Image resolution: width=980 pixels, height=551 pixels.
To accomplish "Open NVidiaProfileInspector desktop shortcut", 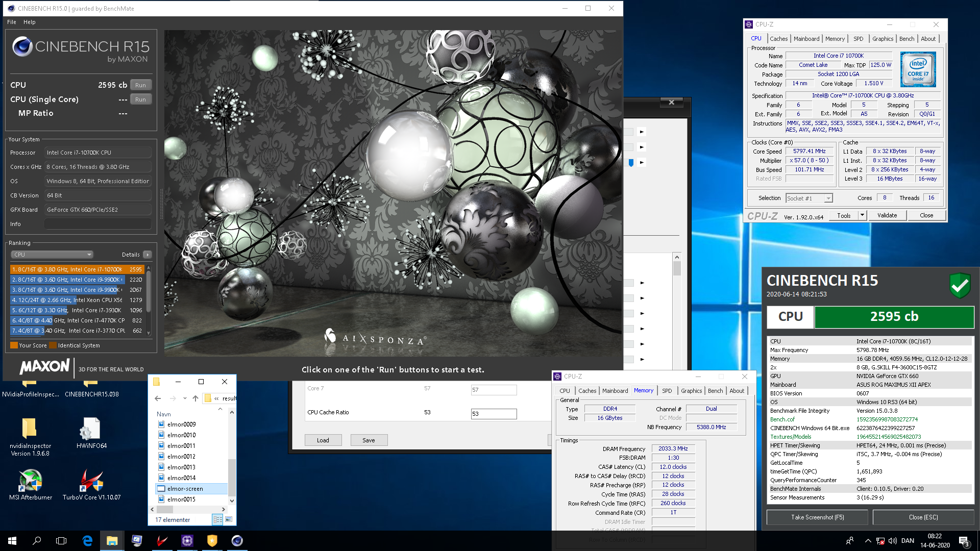I will point(30,389).
